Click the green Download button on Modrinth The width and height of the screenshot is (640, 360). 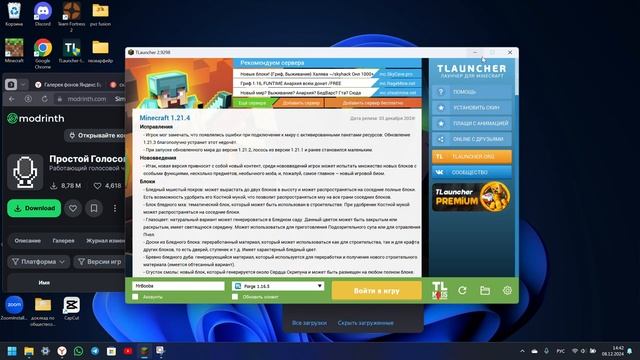[34, 208]
